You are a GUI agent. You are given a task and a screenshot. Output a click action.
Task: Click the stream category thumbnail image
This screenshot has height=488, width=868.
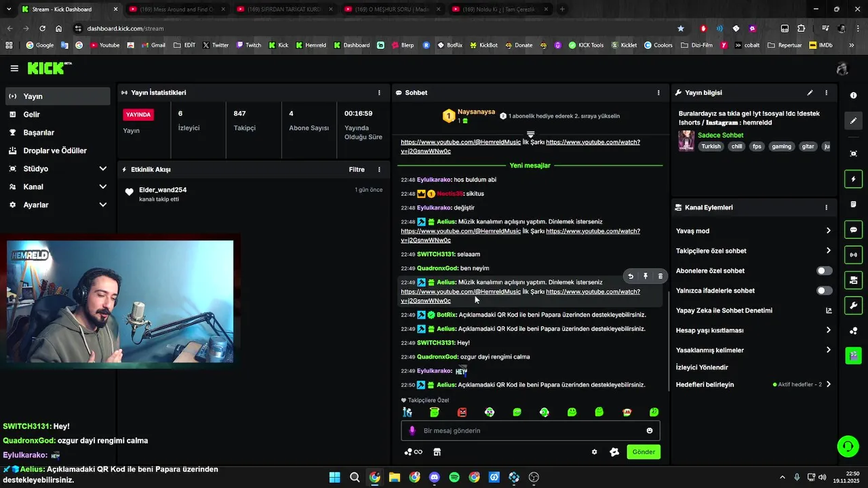[x=686, y=141]
